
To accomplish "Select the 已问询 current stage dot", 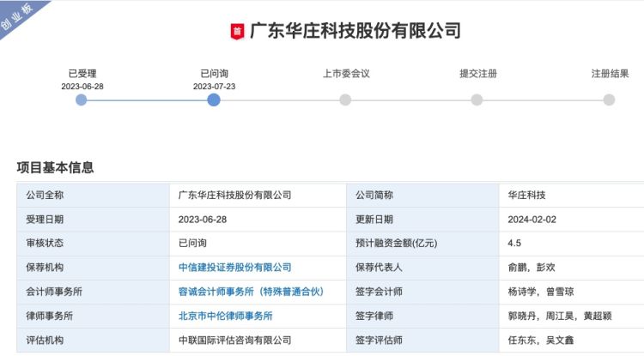I will pos(214,100).
